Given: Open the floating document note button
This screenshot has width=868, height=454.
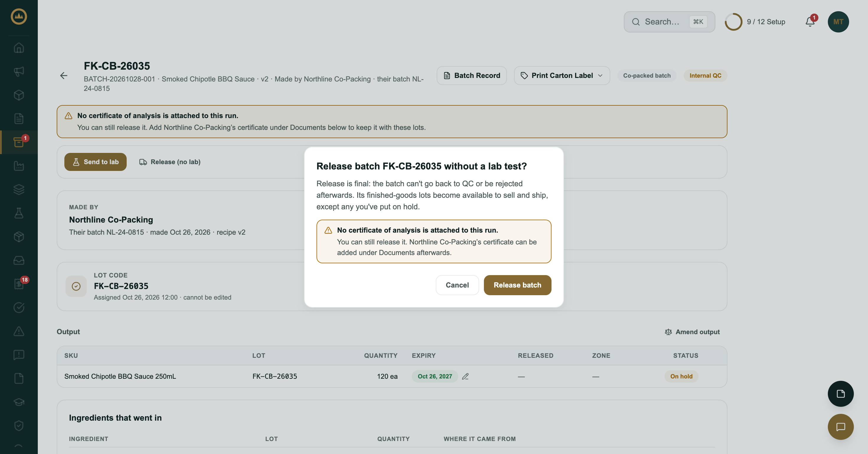Looking at the screenshot, I should coord(840,394).
